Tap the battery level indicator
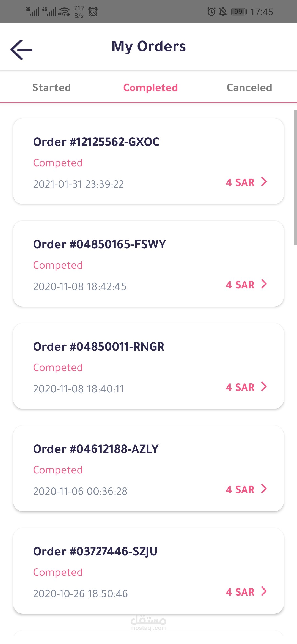 point(239,12)
